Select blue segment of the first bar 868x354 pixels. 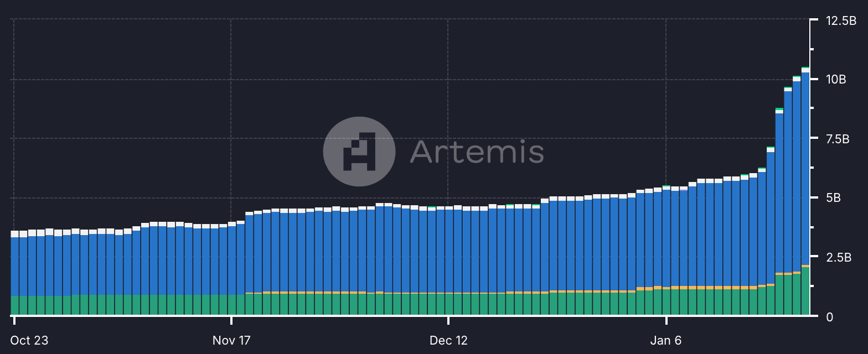coord(15,265)
